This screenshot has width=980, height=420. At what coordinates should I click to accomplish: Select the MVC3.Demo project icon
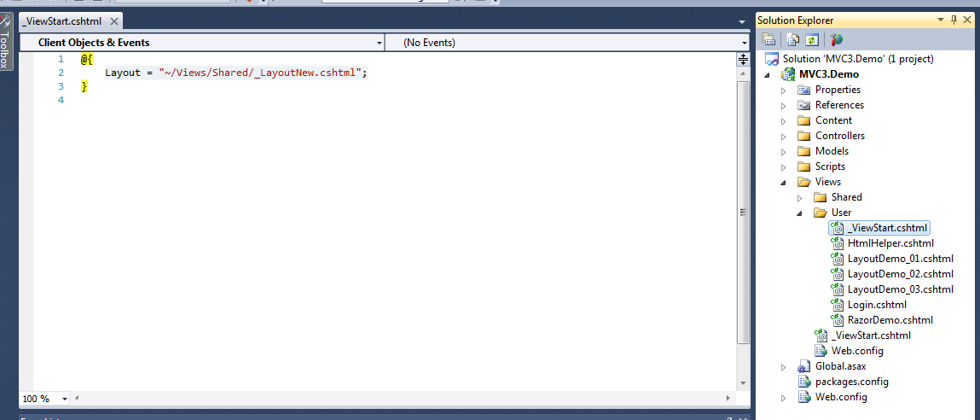(x=789, y=74)
